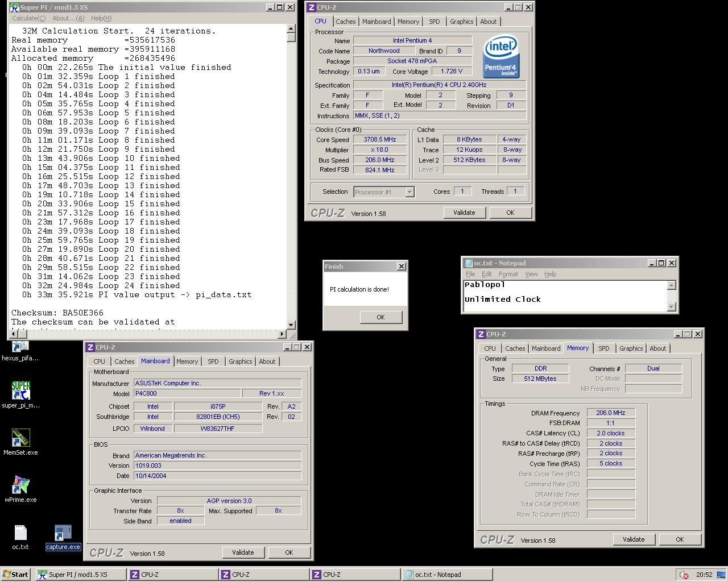
Task: Open the Help menu in Super PI
Action: [101, 18]
